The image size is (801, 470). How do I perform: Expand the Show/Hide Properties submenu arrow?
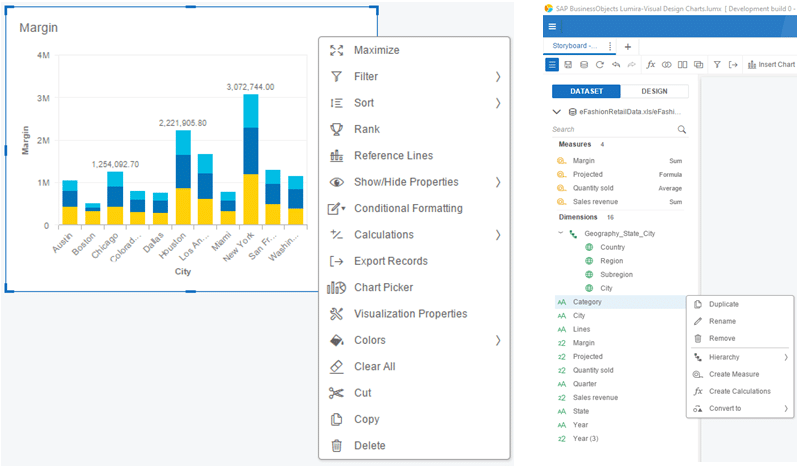pos(498,182)
